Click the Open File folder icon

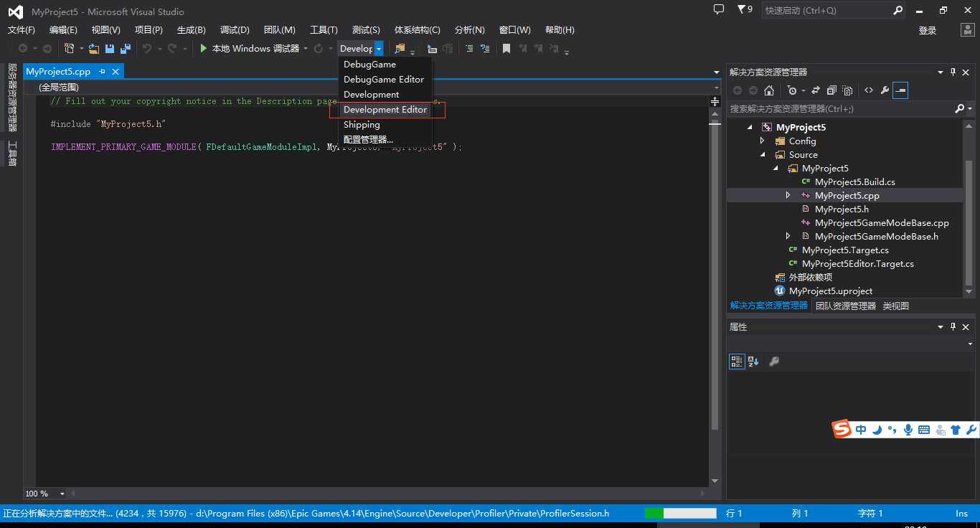pos(94,48)
